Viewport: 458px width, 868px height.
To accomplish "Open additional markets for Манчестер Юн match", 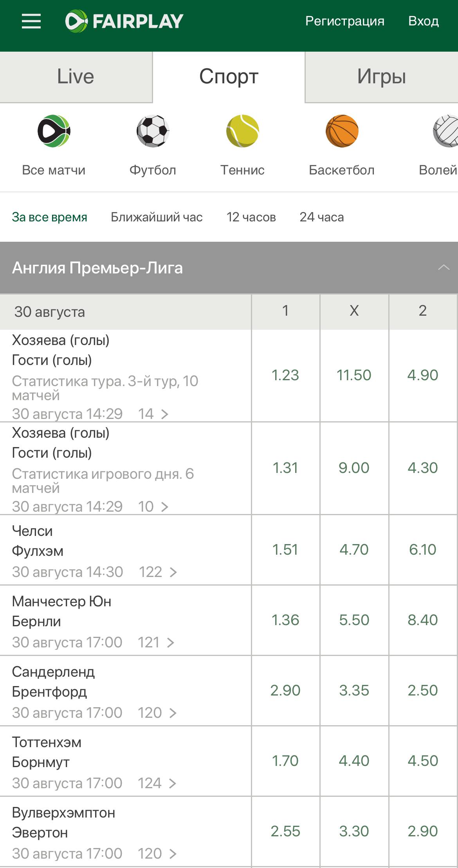I will point(156,642).
